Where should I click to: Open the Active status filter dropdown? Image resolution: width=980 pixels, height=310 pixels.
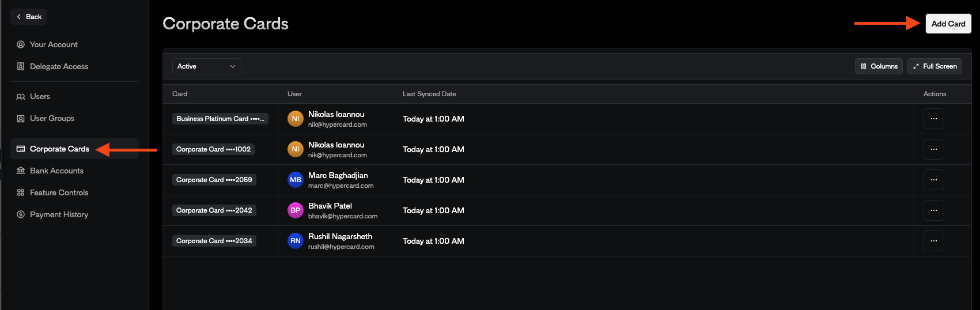coord(206,66)
